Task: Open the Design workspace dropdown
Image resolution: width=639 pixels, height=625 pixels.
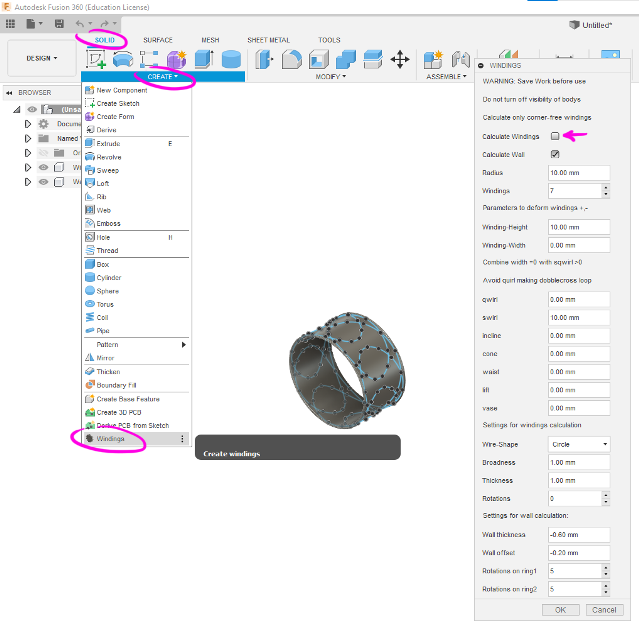Action: click(x=42, y=58)
